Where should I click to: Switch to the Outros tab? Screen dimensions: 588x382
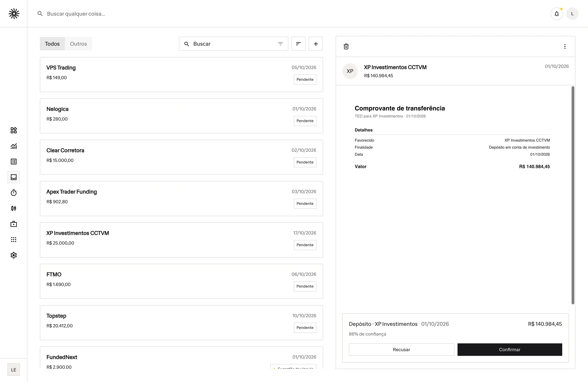point(78,44)
